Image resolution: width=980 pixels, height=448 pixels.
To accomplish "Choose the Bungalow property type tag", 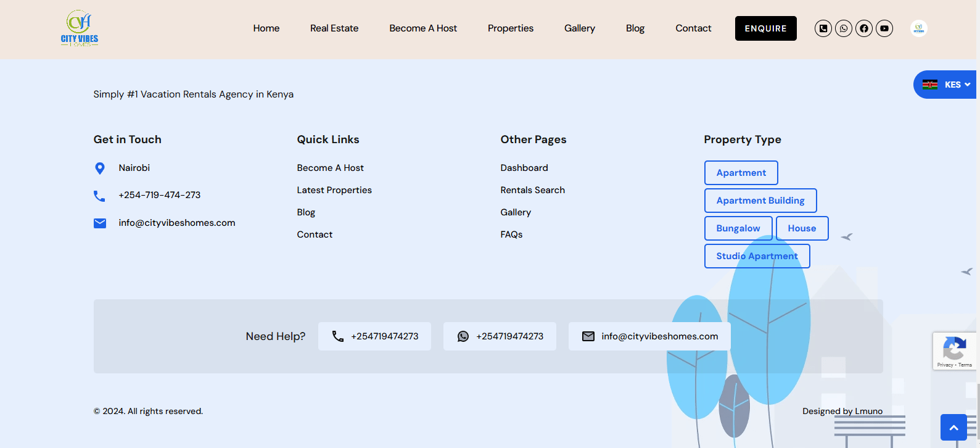I will point(738,228).
